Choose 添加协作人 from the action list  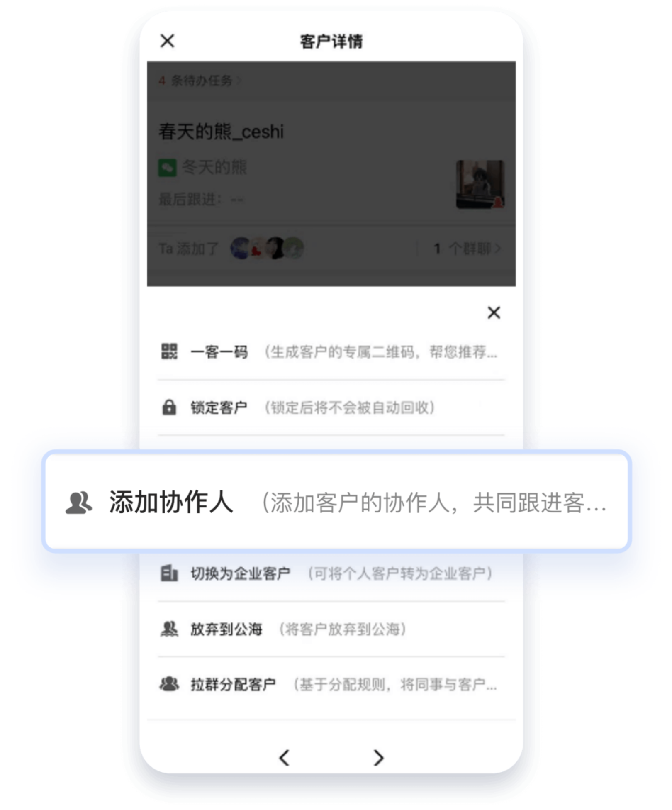336,502
